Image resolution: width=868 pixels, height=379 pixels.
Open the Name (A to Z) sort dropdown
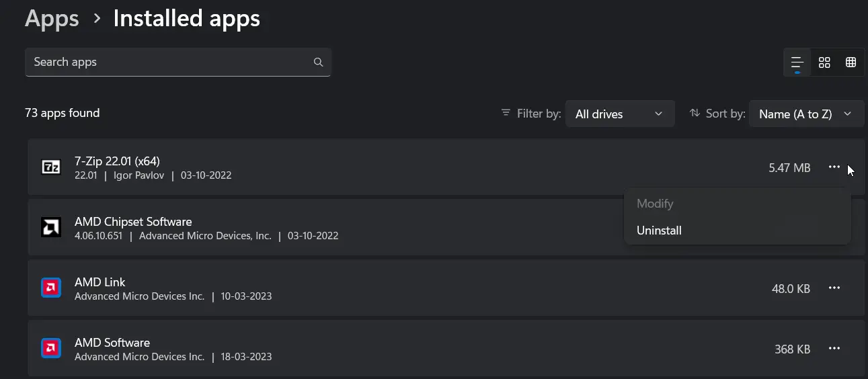pyautogui.click(x=806, y=114)
